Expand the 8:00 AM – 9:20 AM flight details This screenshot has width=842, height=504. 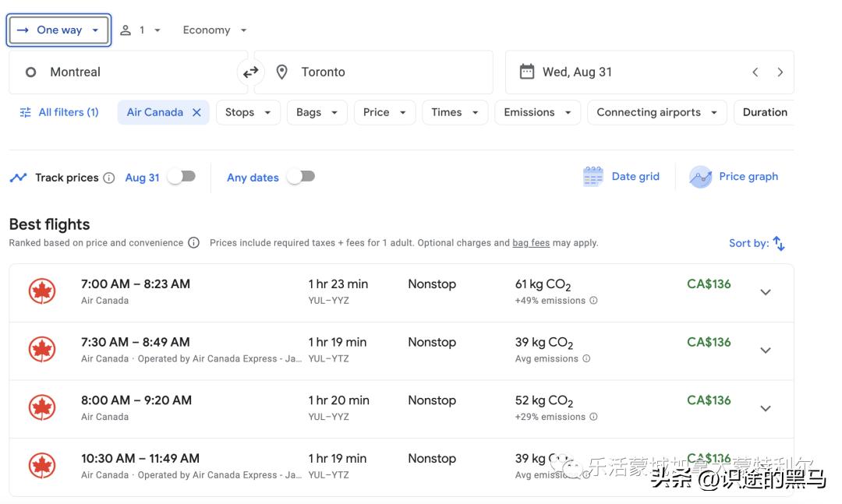(766, 408)
